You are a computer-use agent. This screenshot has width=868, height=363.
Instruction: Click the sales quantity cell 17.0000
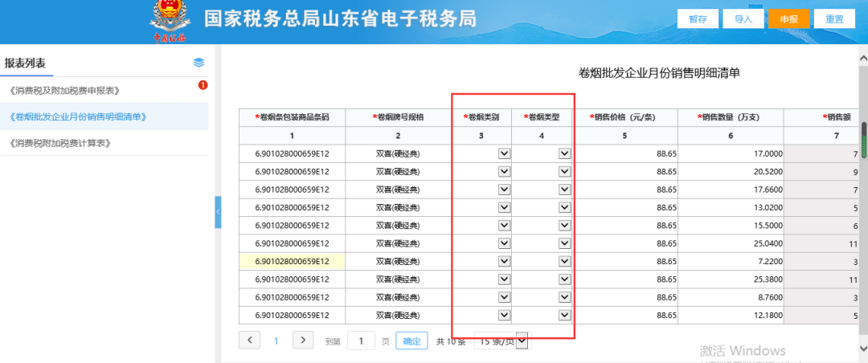pyautogui.click(x=731, y=154)
